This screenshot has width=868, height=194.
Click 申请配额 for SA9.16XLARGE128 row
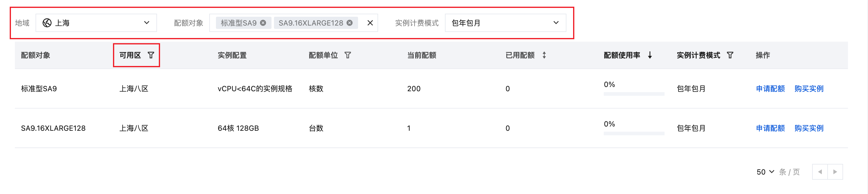point(770,128)
